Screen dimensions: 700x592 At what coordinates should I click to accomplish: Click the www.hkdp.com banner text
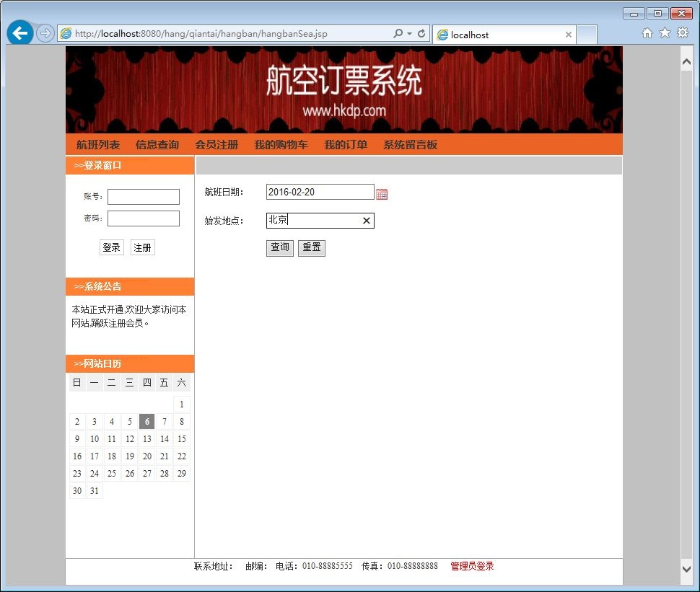click(344, 110)
